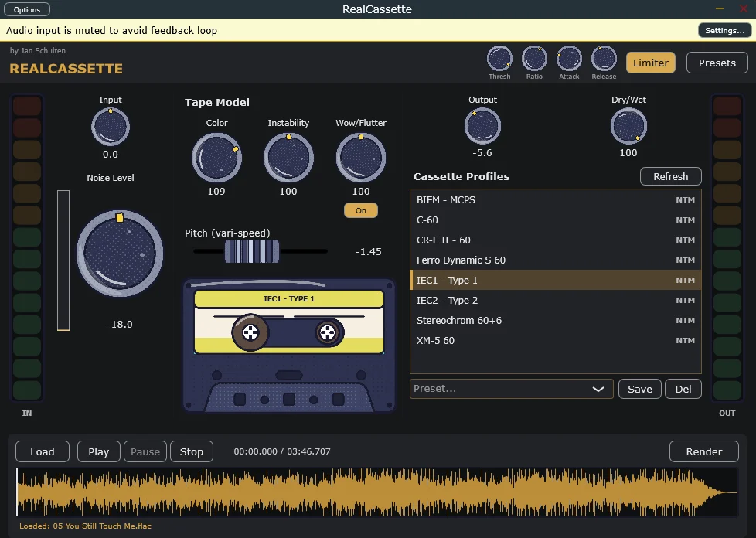Click the right reel of the cassette
This screenshot has height=538, width=756.
(328, 332)
